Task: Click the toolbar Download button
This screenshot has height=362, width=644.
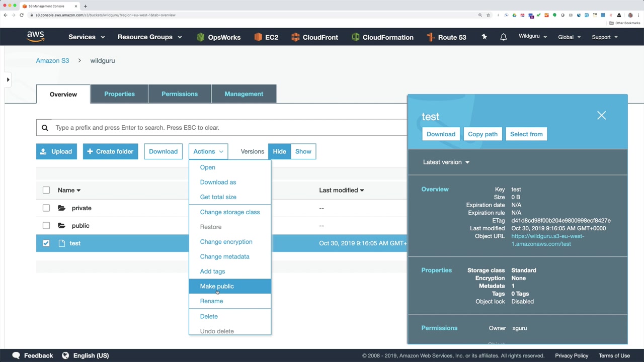Action: 163,151
